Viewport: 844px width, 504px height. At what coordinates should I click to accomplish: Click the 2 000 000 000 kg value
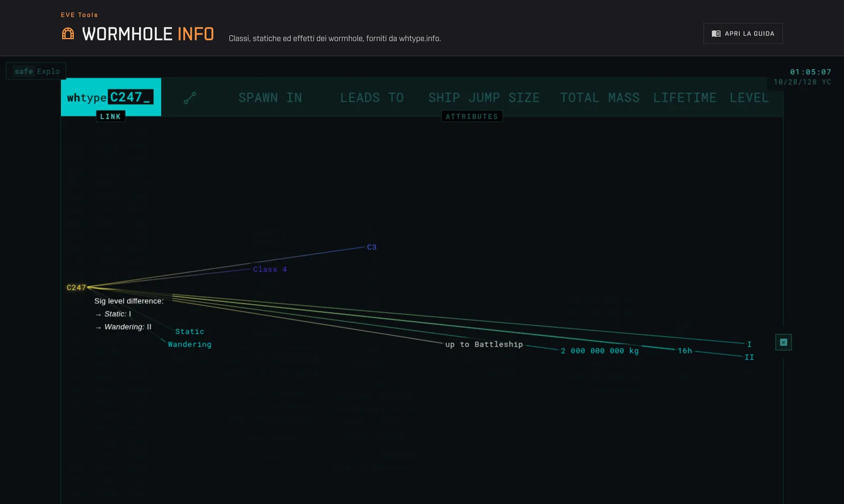click(600, 351)
